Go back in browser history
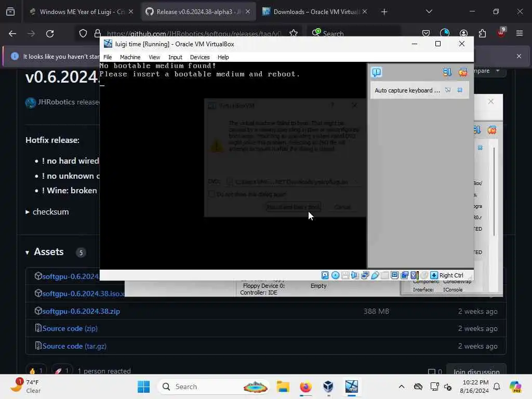 point(12,34)
